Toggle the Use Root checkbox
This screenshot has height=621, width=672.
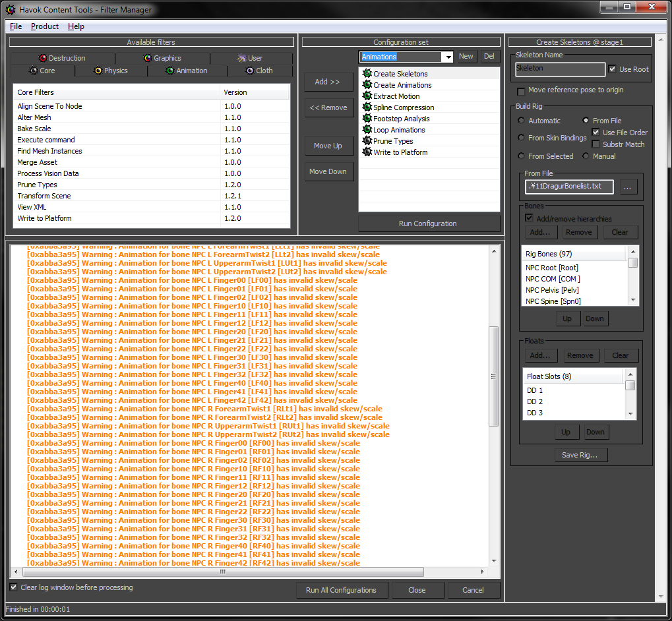(613, 69)
